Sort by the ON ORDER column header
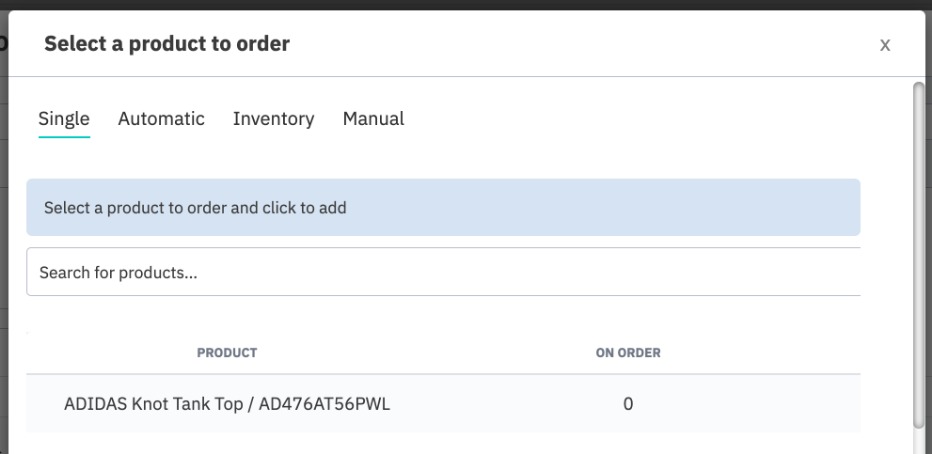932x454 pixels. coord(628,352)
